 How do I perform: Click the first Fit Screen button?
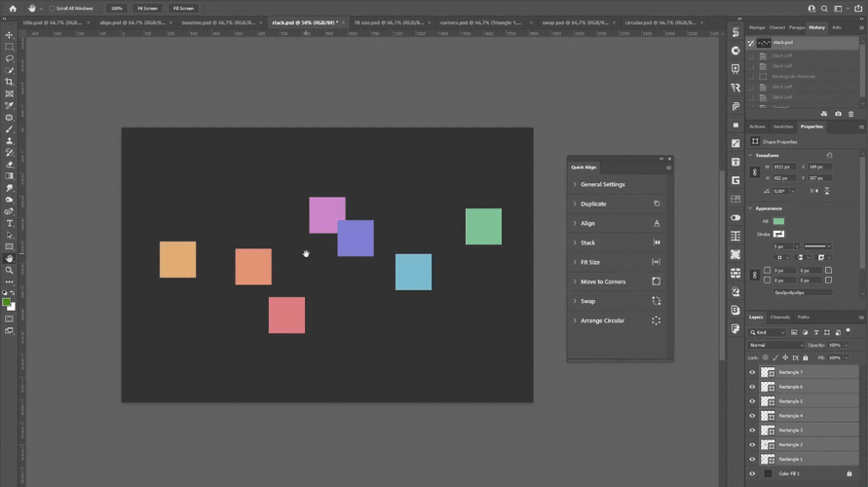click(147, 8)
